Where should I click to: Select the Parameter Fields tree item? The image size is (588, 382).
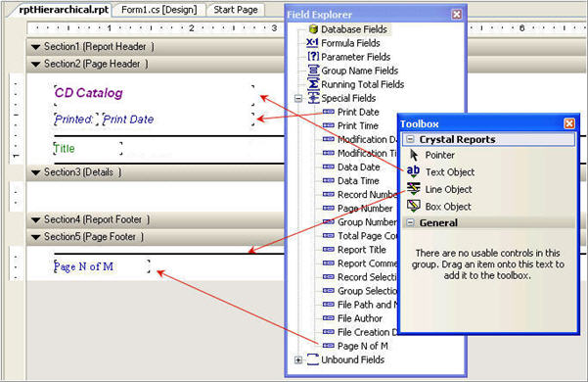[x=355, y=57]
